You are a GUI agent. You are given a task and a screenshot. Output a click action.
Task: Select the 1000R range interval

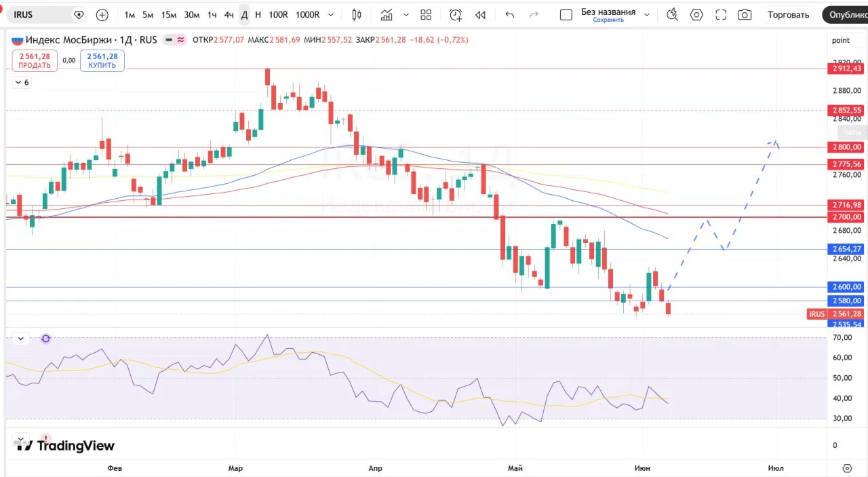(308, 14)
